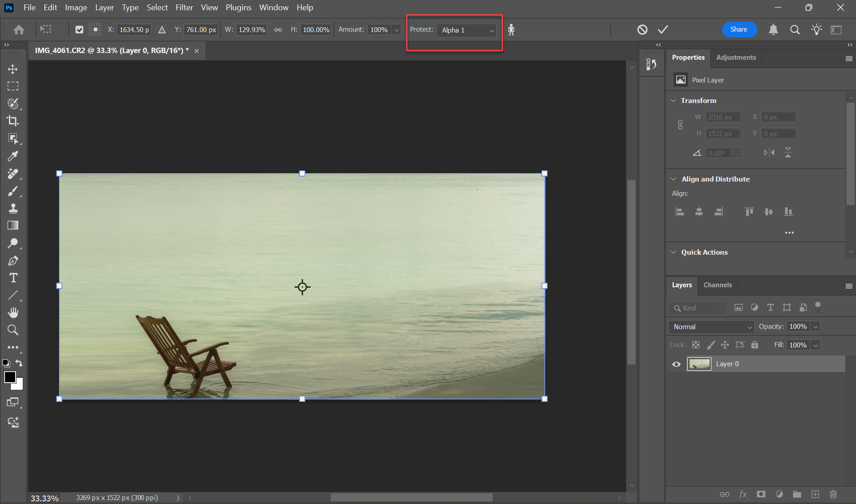Click the black foreground color swatch

(10, 377)
